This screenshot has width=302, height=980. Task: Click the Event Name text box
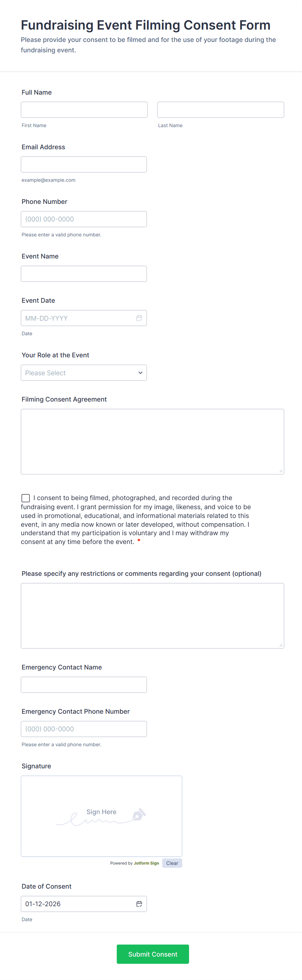click(83, 273)
